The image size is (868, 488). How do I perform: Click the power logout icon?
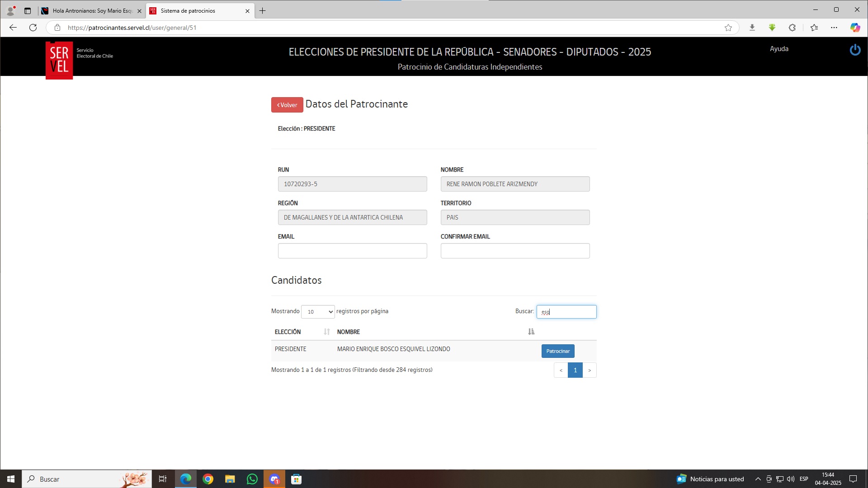[855, 50]
